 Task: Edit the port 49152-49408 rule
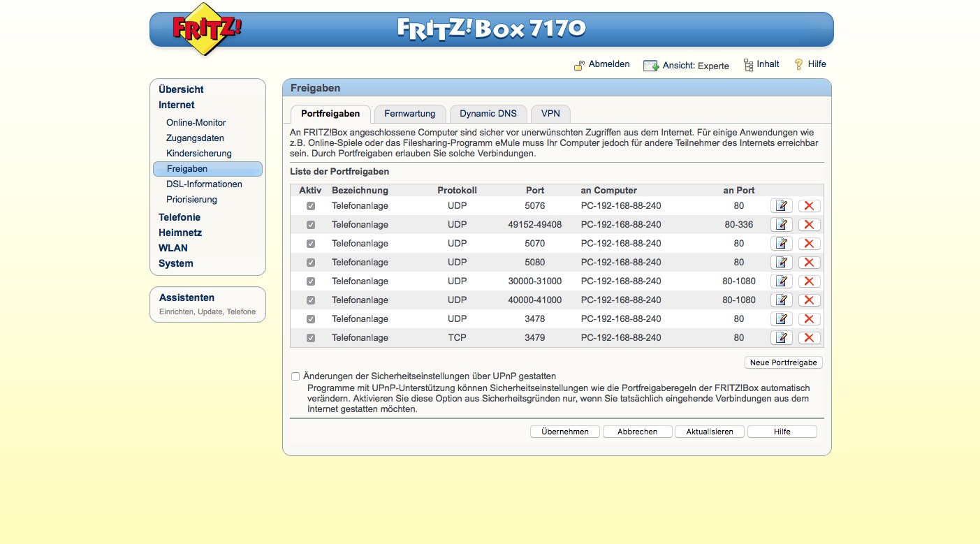point(782,225)
